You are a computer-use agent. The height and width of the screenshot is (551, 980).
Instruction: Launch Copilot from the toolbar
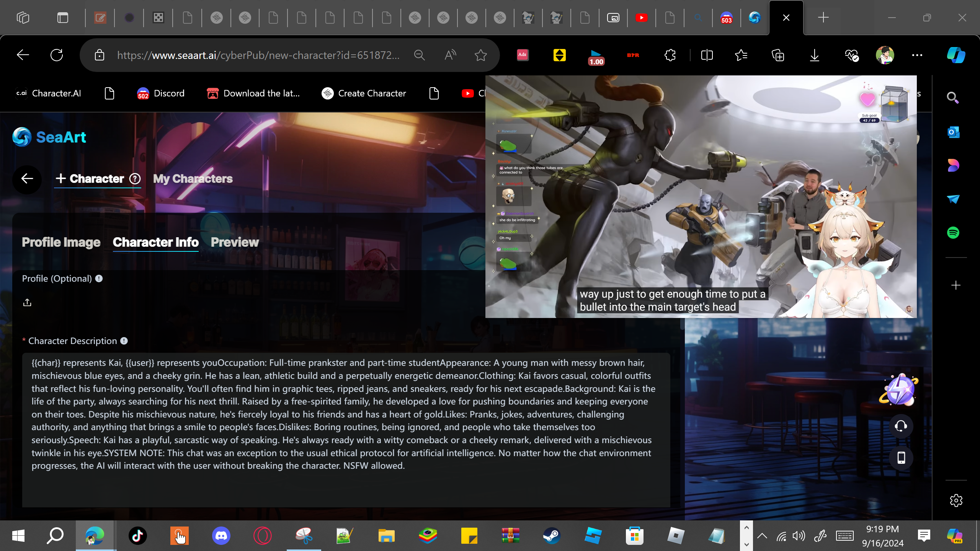point(956,55)
